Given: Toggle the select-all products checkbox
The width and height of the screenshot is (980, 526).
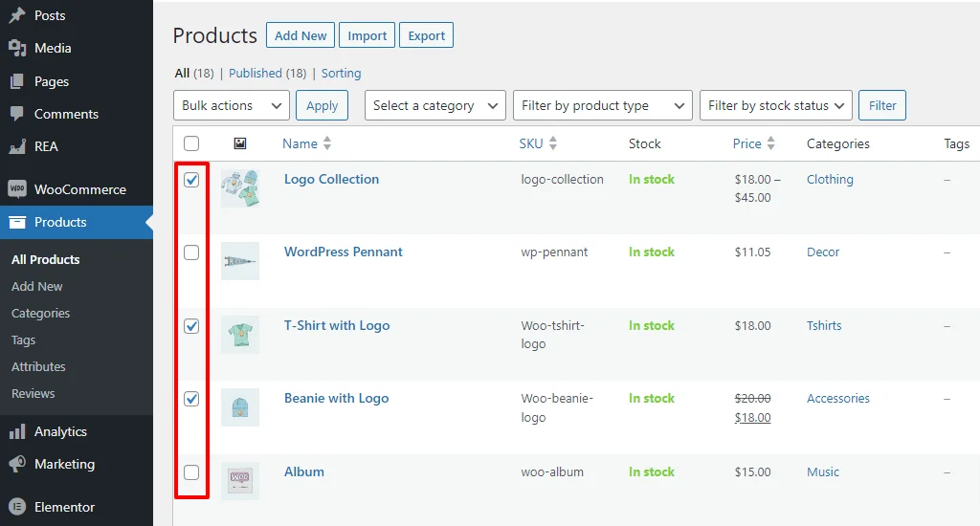Looking at the screenshot, I should click(x=191, y=143).
